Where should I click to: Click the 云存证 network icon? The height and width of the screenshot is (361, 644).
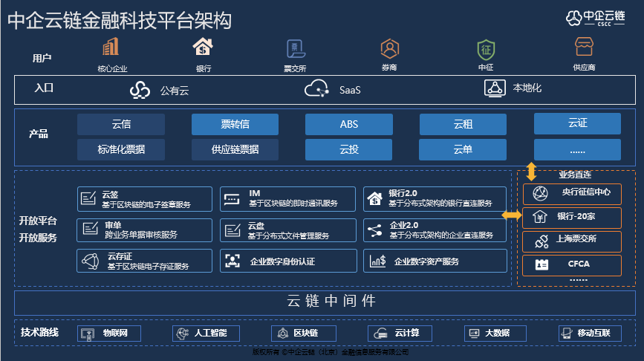(91, 261)
